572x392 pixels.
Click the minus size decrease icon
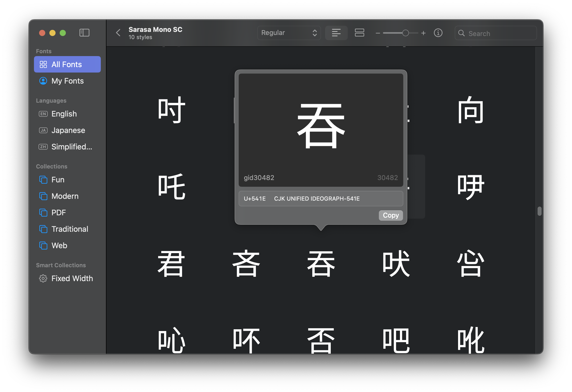coord(378,33)
